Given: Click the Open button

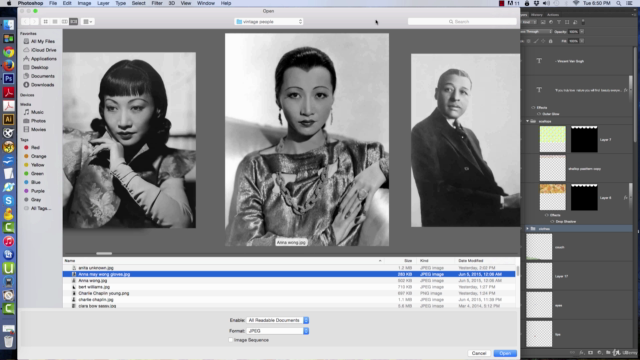Looking at the screenshot, I should tap(505, 353).
